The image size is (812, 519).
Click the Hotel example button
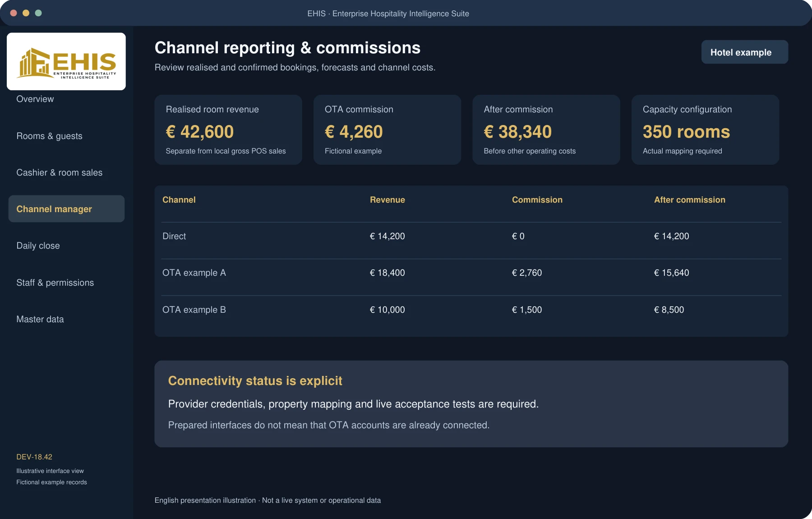point(745,52)
